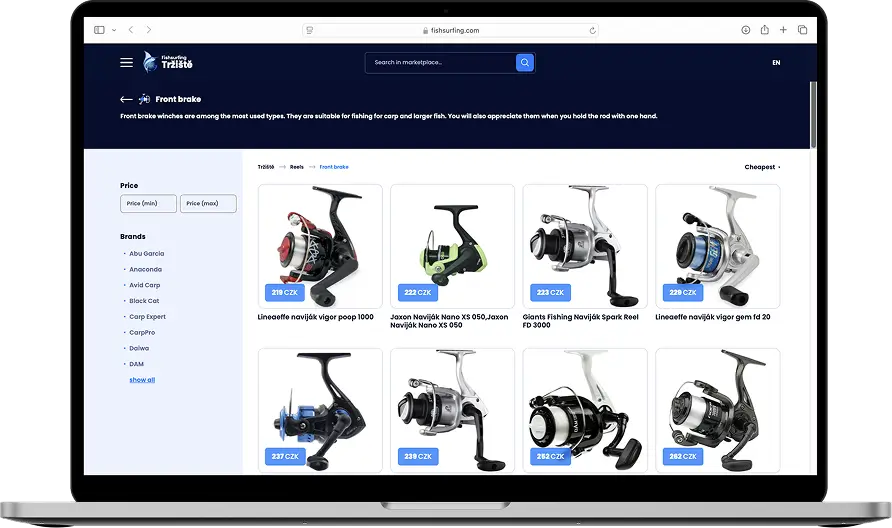Go back with browser back arrow
Image resolution: width=892 pixels, height=528 pixels.
[131, 30]
